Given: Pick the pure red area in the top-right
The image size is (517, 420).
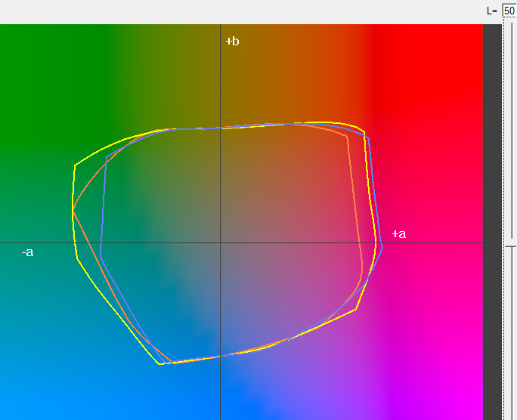Looking at the screenshot, I should point(438,60).
